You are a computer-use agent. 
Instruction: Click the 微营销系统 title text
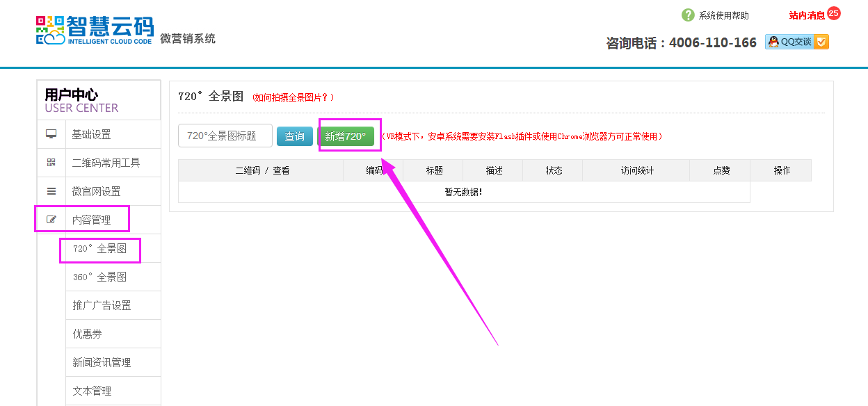pyautogui.click(x=188, y=38)
